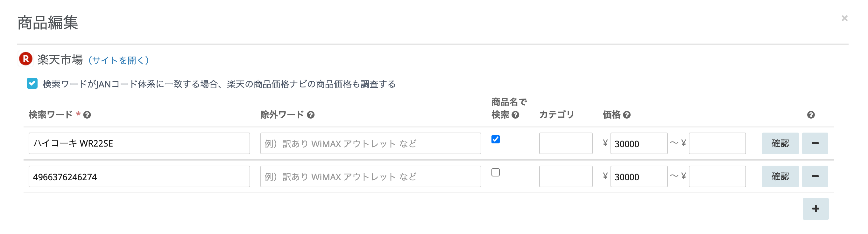Click help icon next to 除外ワード
The image size is (868, 234).
[x=311, y=115]
